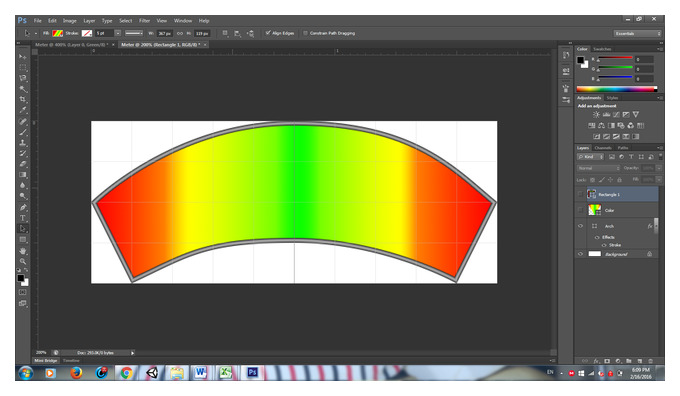Viewport: 680px width, 396px height.
Task: Add a Brightness/Contrast adjustment
Action: (596, 115)
